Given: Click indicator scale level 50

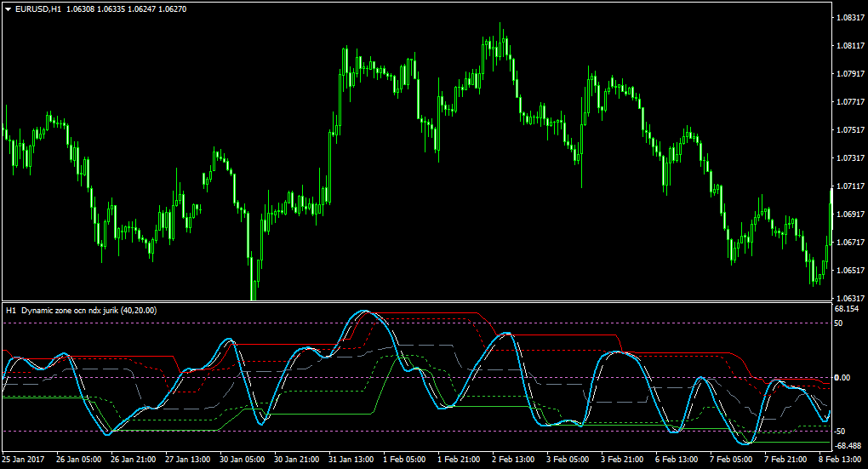Looking at the screenshot, I should pyautogui.click(x=839, y=323).
